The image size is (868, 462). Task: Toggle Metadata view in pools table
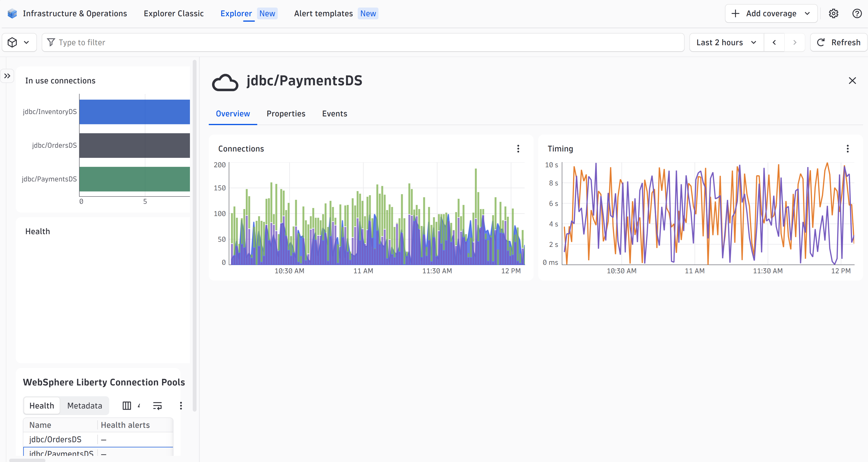[x=84, y=405]
